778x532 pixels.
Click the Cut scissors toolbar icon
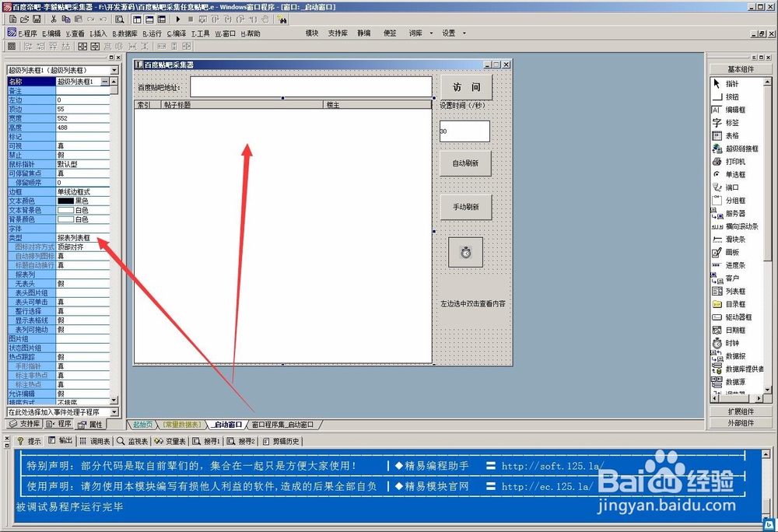click(x=53, y=19)
